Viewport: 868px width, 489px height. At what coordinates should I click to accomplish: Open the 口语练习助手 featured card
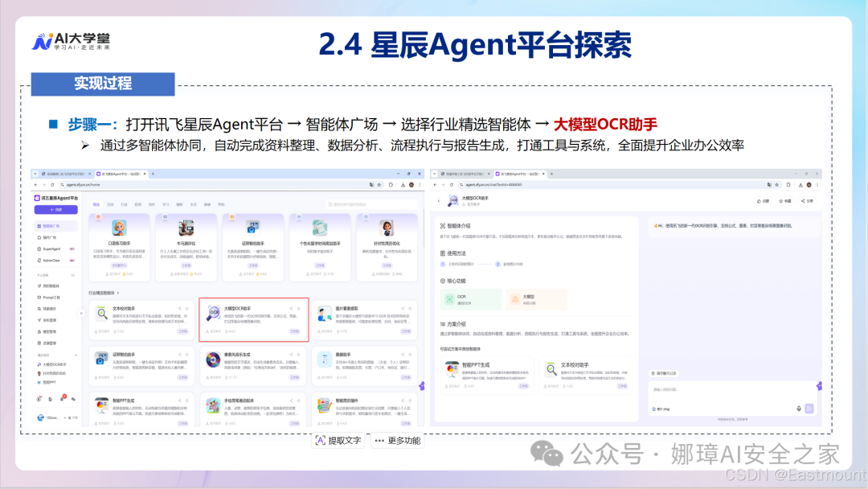point(120,248)
